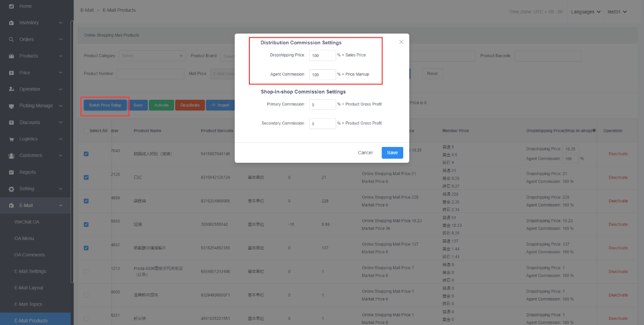Close the commission settings dialog
Viewport: 644px width, 325px height.
[x=401, y=42]
